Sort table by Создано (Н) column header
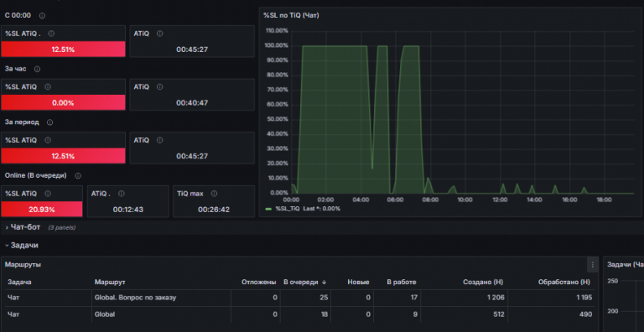Image resolution: width=644 pixels, height=332 pixels. pyautogui.click(x=483, y=283)
